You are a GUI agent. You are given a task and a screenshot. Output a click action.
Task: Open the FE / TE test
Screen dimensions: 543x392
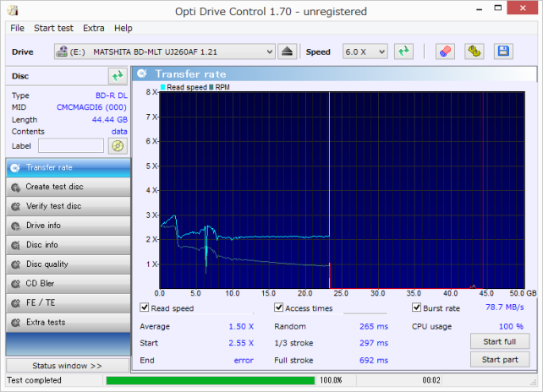pyautogui.click(x=69, y=303)
